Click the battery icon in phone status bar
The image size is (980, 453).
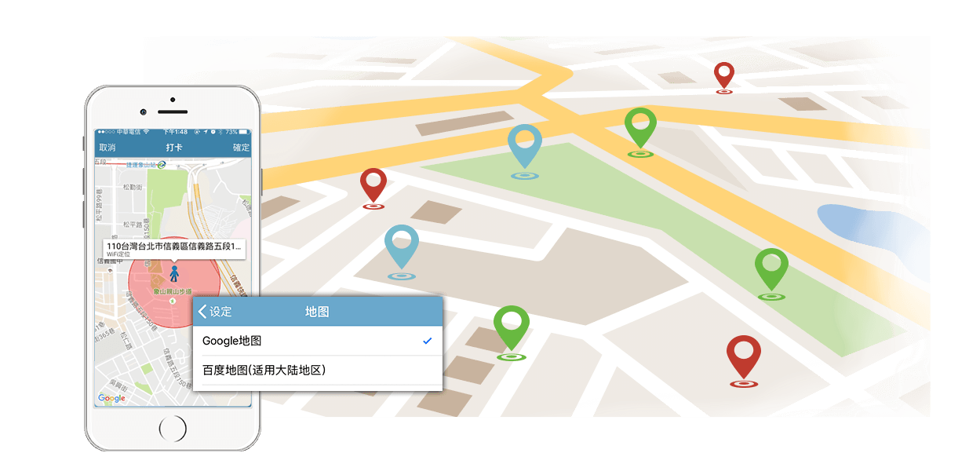(x=244, y=131)
